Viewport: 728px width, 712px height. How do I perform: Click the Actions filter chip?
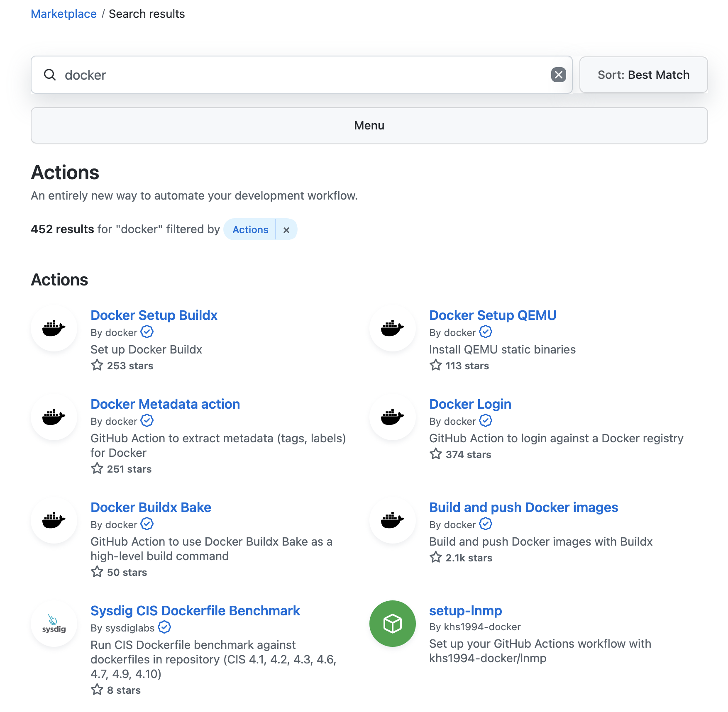249,229
